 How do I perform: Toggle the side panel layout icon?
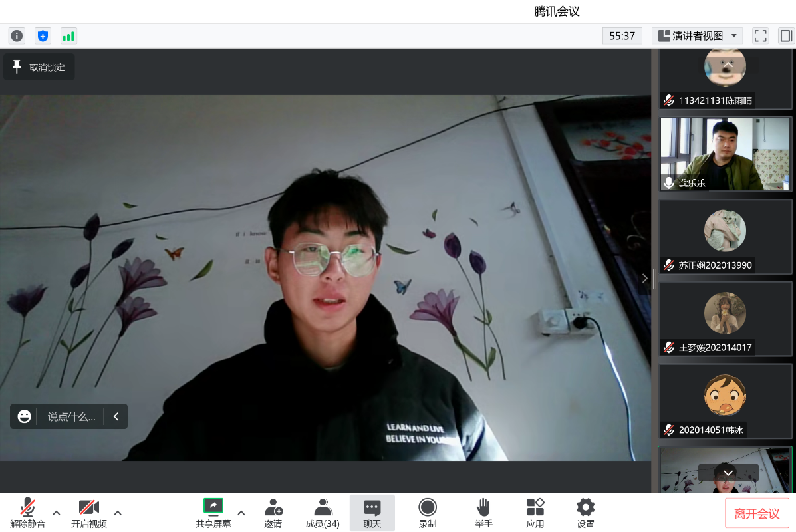coord(786,36)
